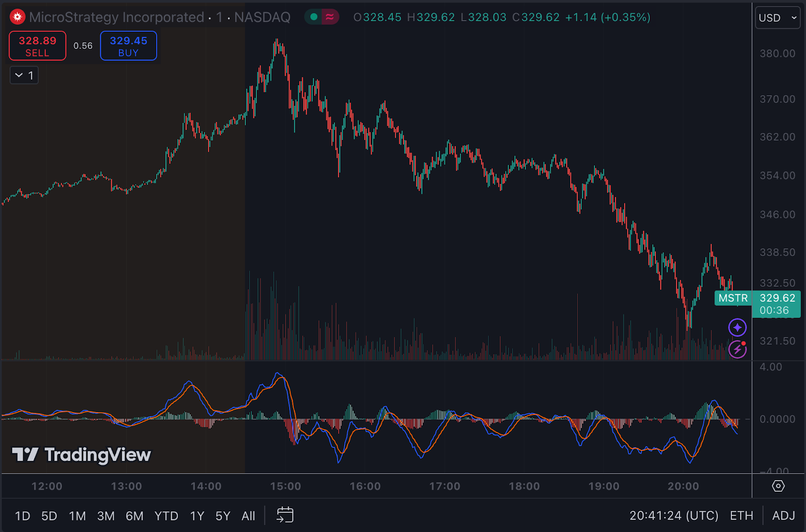
Task: Open the USD currency dropdown
Action: 778,18
